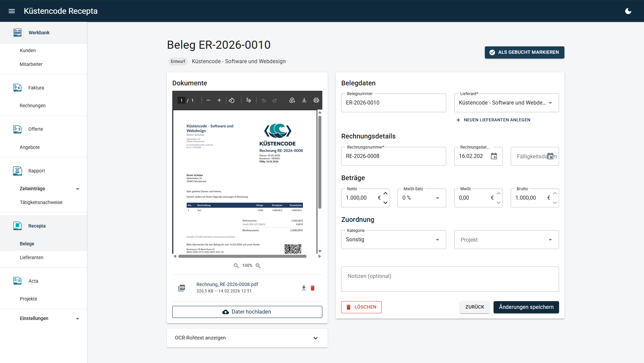Select the drawing annotation tool in PDF viewer

[249, 100]
